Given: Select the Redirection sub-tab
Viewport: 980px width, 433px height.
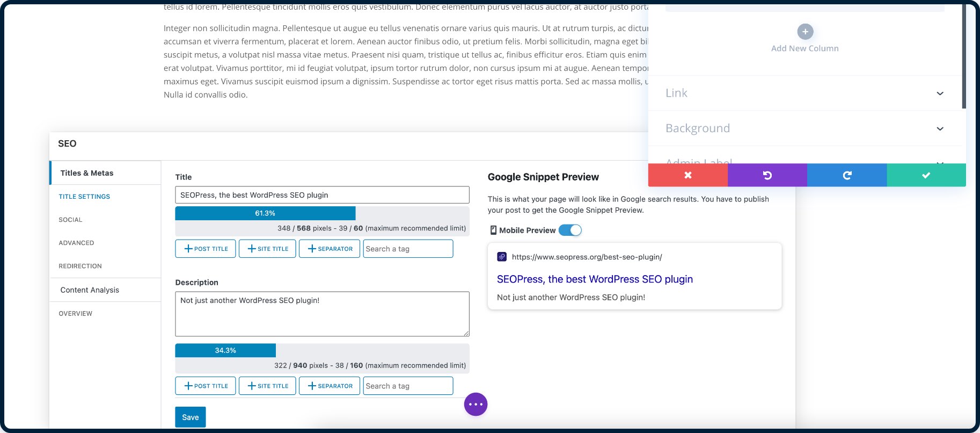Looking at the screenshot, I should pyautogui.click(x=80, y=266).
